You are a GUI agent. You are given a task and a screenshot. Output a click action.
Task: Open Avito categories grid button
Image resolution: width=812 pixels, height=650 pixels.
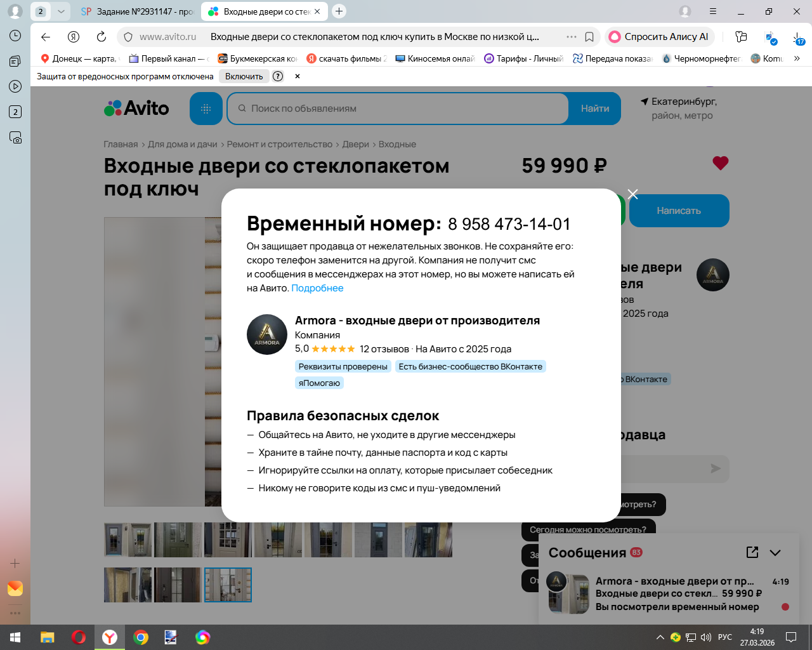point(206,109)
